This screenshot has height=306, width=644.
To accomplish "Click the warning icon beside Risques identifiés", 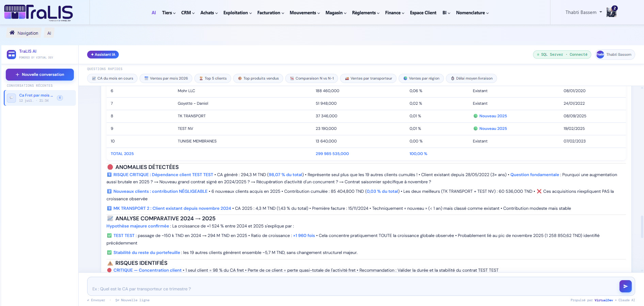I will pos(110,263).
